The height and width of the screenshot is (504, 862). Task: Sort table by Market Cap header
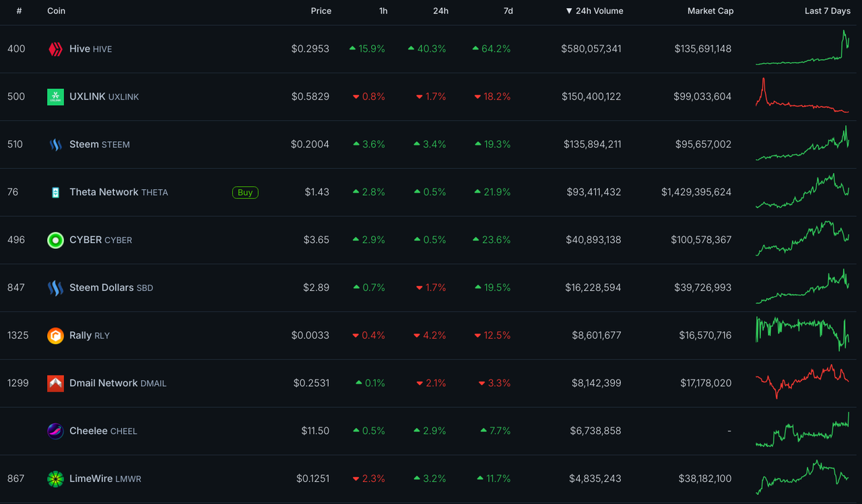710,11
